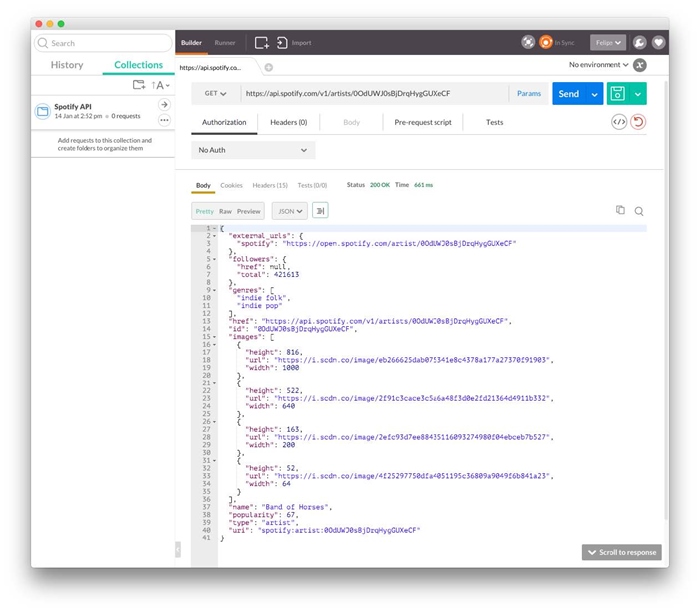Image resolution: width=700 pixels, height=612 pixels.
Task: Click the new collection folder icon
Action: (139, 85)
